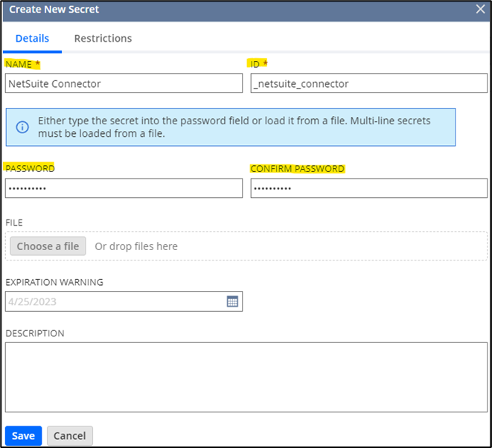Focus the Name field with NetSuite Connector
The image size is (492, 448).
click(x=124, y=84)
